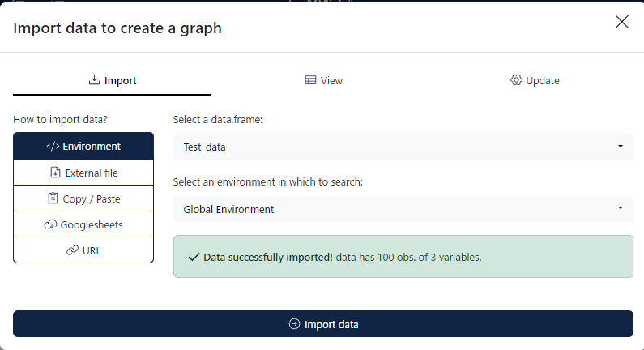Close the import data dialog
644x350 pixels.
point(621,22)
